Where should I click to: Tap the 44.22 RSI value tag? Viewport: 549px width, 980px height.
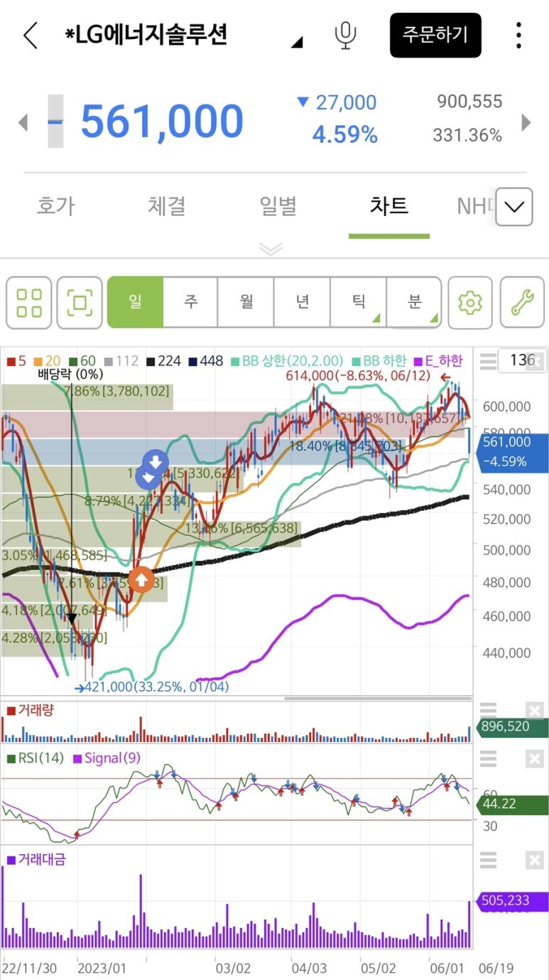pos(513,805)
